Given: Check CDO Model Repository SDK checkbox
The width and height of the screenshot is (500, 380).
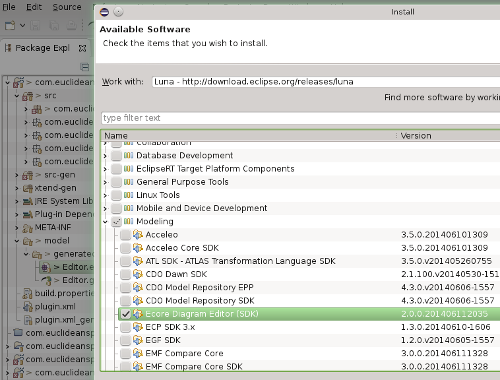Looking at the screenshot, I should click(125, 301).
